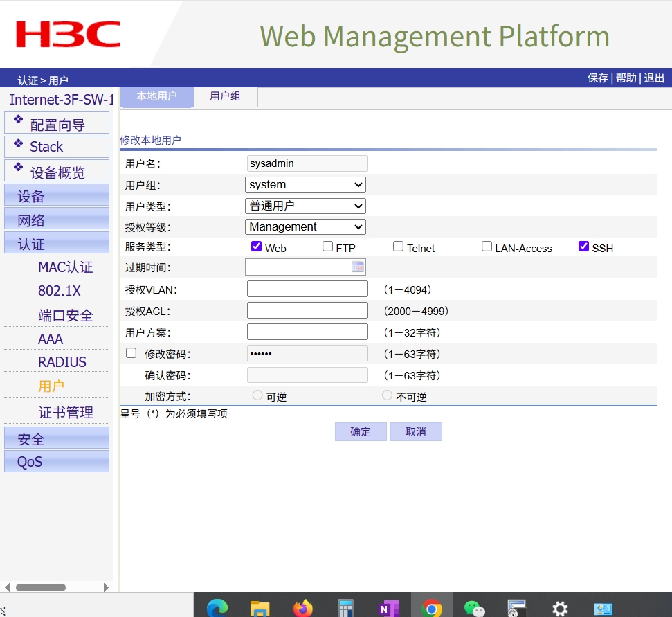Open File Explorer from the taskbar
Viewport: 672px width, 617px height.
260,609
